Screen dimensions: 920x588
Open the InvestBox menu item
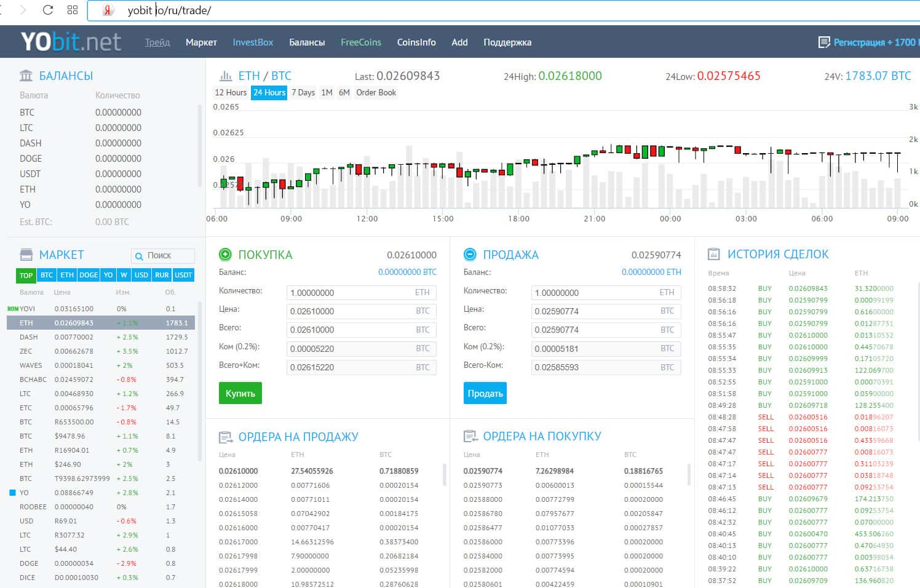(x=253, y=42)
